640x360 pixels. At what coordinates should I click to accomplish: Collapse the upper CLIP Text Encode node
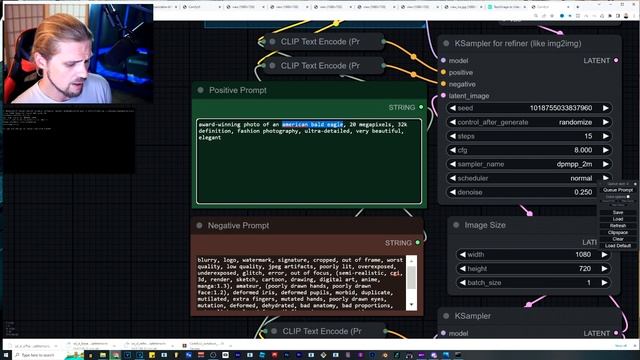click(x=272, y=42)
